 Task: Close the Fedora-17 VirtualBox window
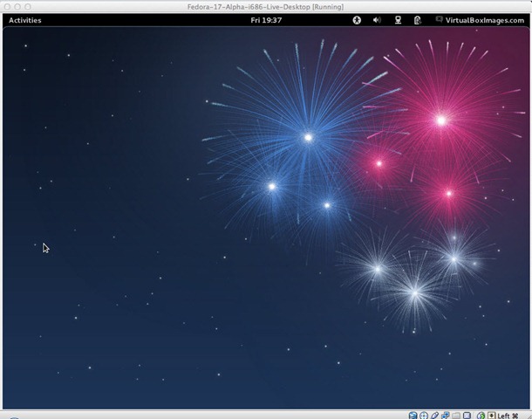7,6
